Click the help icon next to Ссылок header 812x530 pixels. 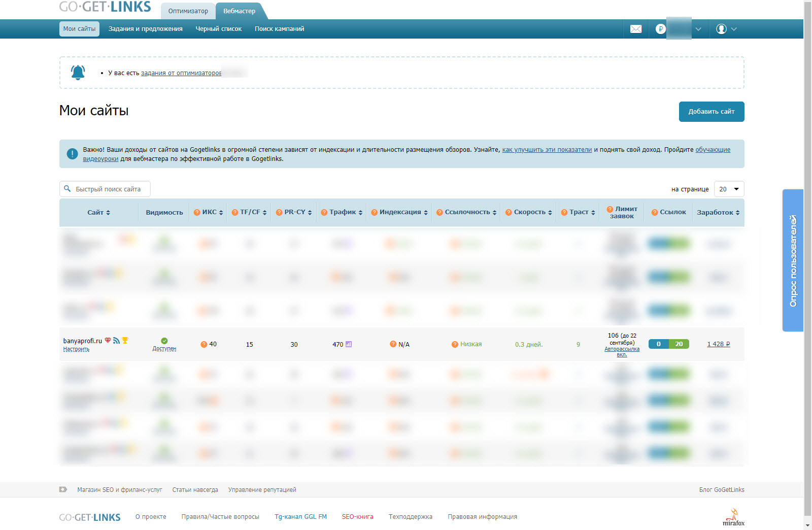[x=655, y=212]
